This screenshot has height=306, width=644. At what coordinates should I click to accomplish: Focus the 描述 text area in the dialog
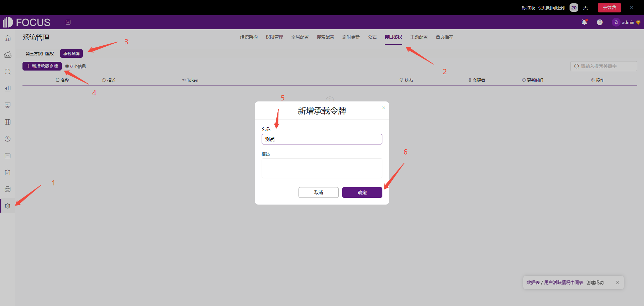[x=322, y=168]
